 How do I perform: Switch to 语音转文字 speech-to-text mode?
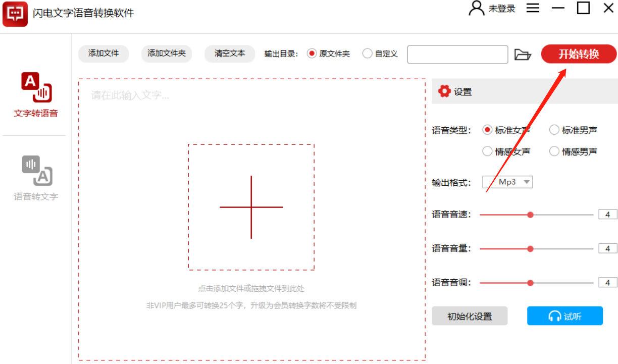(36, 178)
